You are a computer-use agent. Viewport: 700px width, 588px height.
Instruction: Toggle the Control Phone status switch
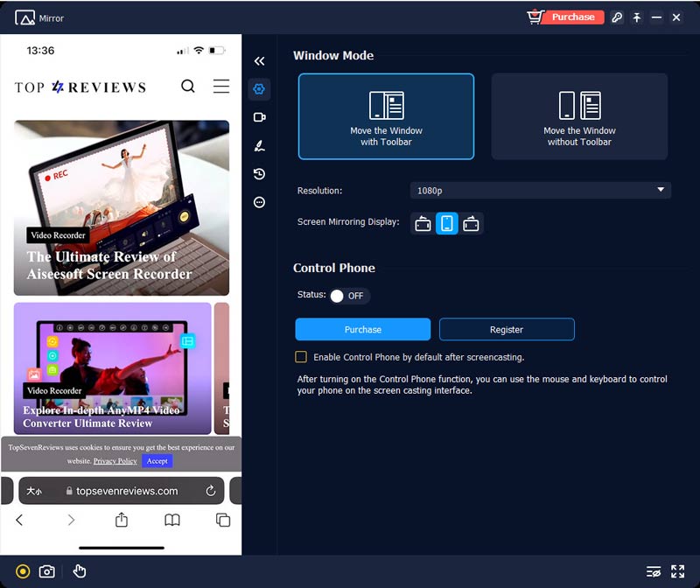pos(348,296)
